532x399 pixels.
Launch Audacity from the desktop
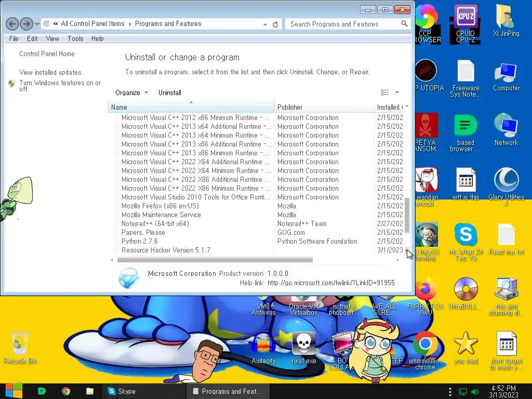[263, 348]
